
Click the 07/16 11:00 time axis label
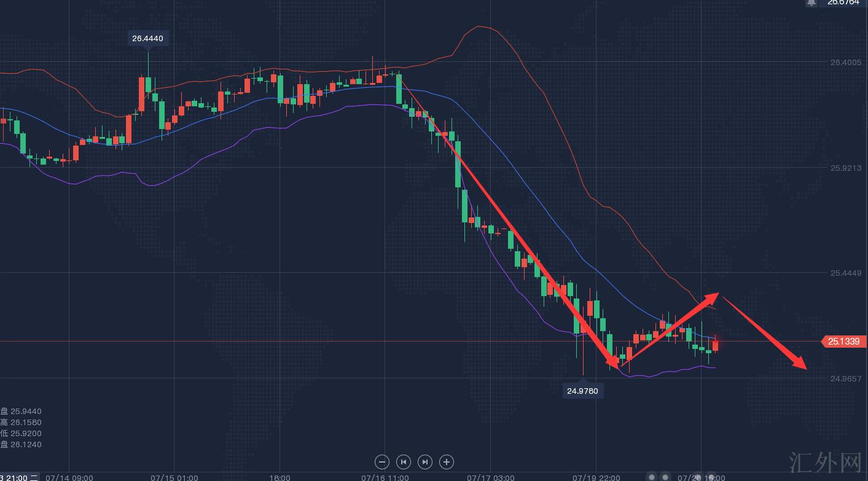[x=385, y=477]
